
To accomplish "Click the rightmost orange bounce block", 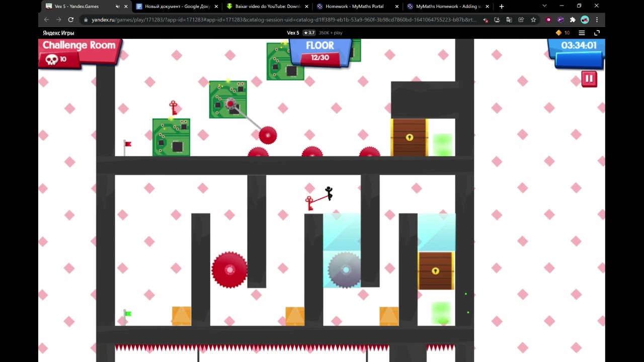I will pyautogui.click(x=389, y=316).
